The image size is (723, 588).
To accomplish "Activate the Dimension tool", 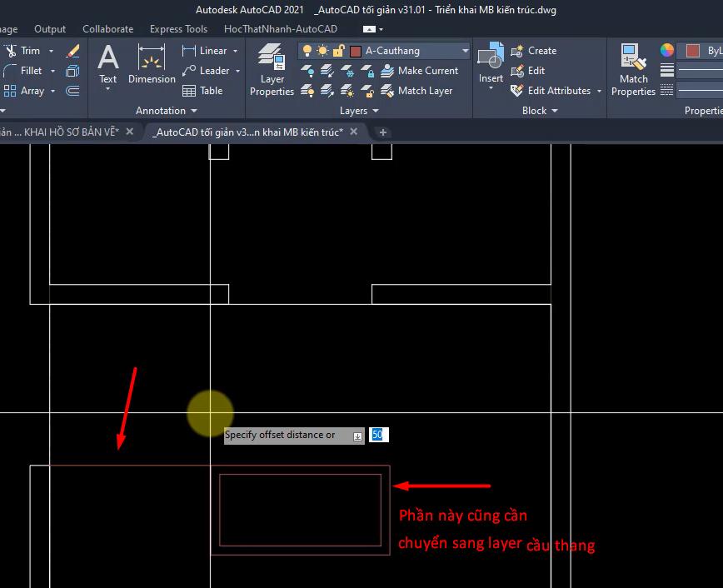I will (x=152, y=65).
